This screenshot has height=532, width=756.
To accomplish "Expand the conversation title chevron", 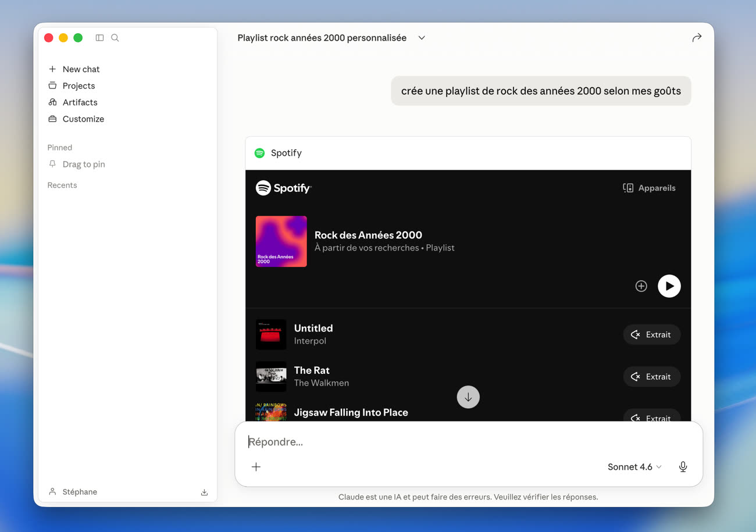I will pos(422,38).
